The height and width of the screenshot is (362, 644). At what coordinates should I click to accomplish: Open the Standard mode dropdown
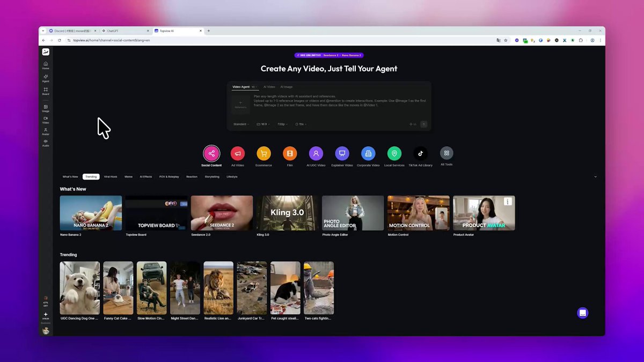[241, 124]
